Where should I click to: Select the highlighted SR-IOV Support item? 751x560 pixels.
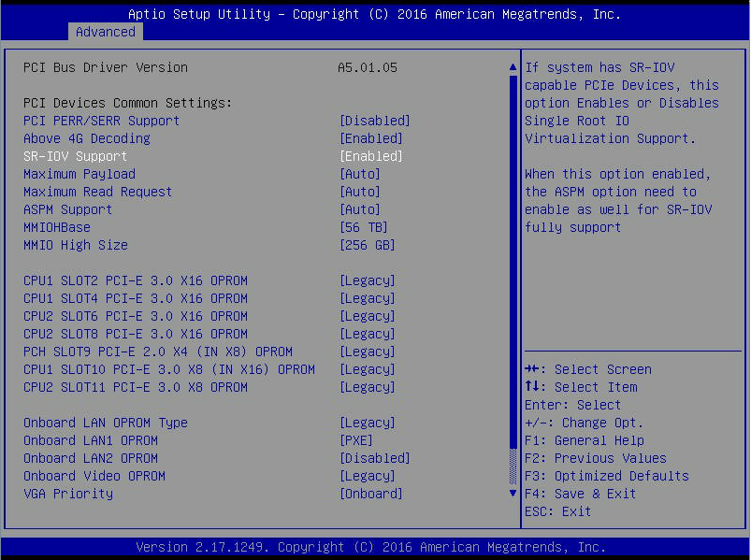(75, 156)
